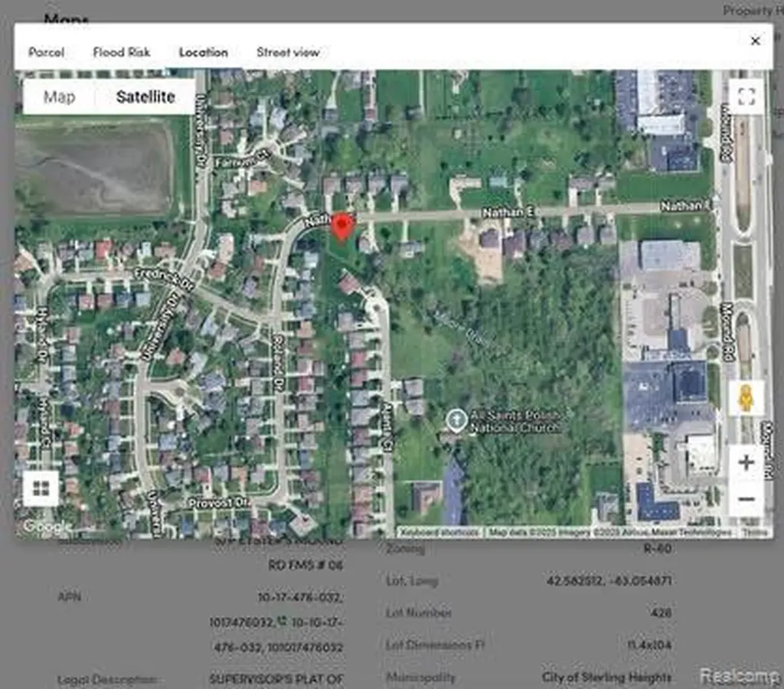
Task: Select the Location tab
Action: tap(204, 52)
